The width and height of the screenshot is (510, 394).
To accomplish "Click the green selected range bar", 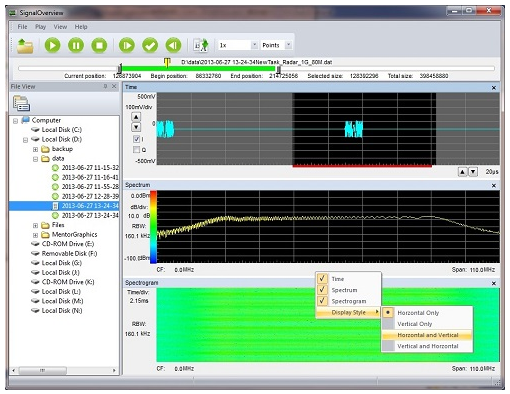I will 199,68.
